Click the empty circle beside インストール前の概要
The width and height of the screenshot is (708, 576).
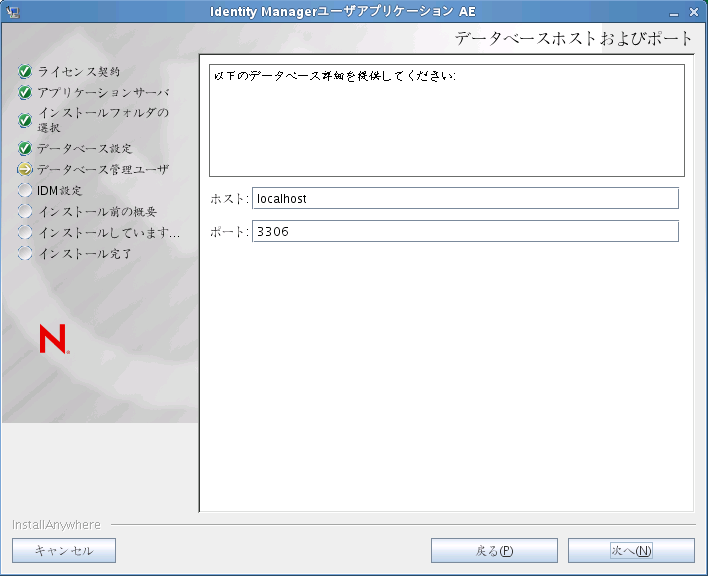tap(25, 211)
